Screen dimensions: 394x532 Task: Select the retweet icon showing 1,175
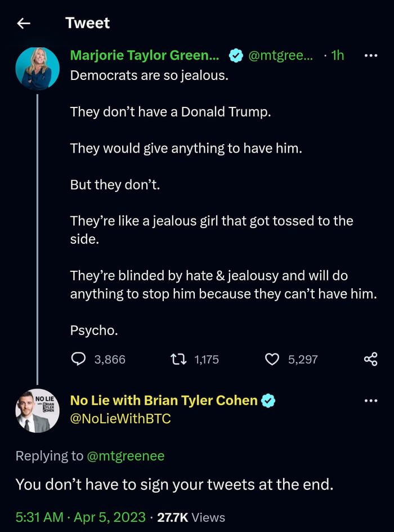click(179, 359)
